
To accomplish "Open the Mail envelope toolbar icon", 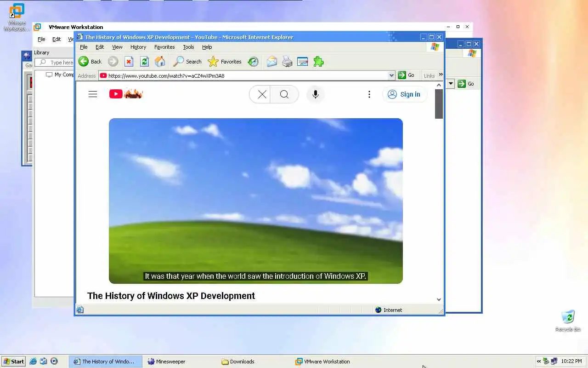I will pos(272,62).
